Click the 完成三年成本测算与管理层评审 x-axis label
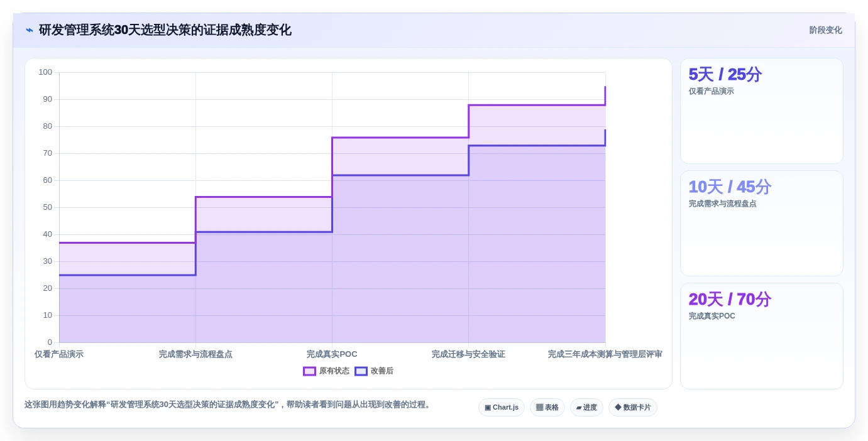 coord(605,354)
